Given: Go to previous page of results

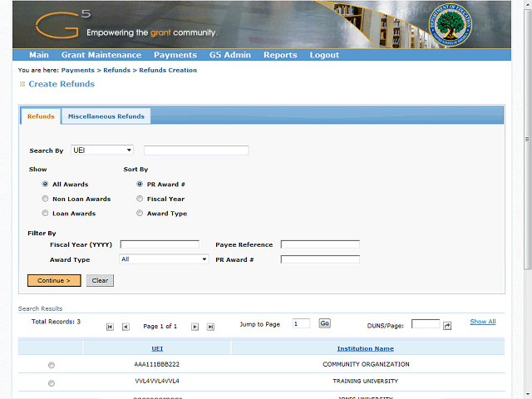Looking at the screenshot, I should click(x=126, y=327).
